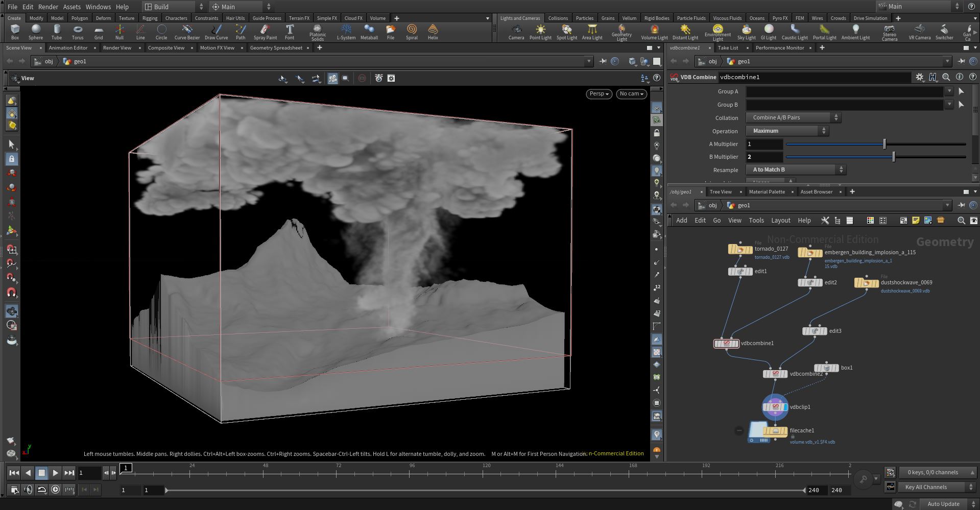
Task: Add an Environment Light from the shelf
Action: (718, 32)
